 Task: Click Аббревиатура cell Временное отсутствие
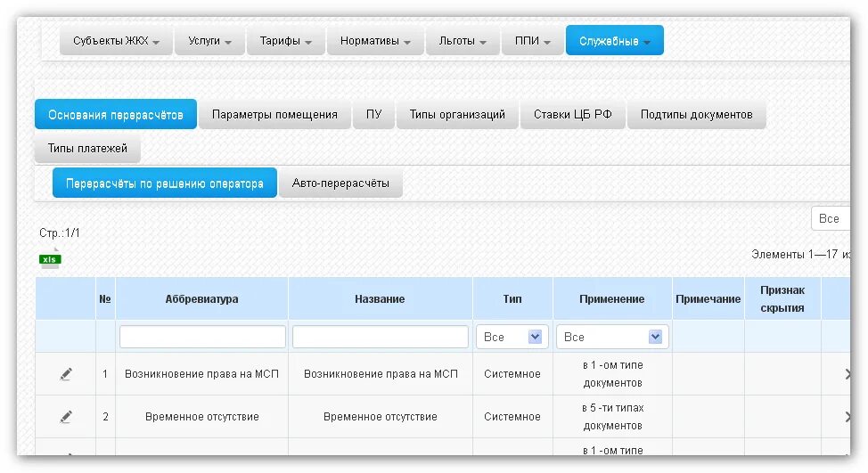click(x=202, y=417)
